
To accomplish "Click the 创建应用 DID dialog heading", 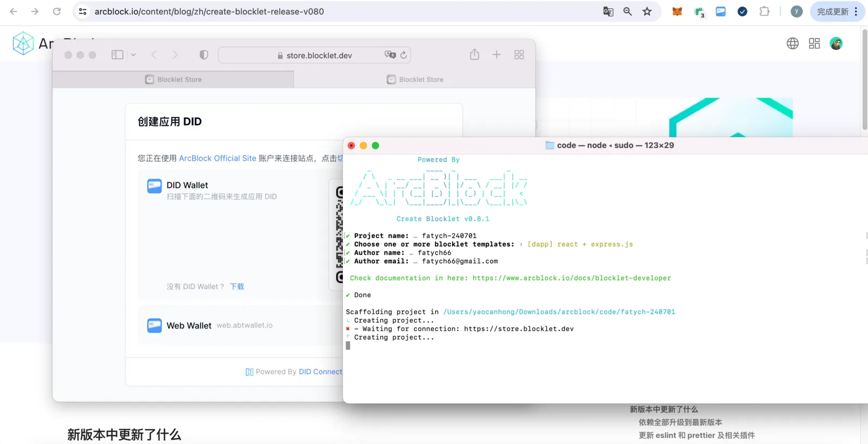I will pos(170,122).
